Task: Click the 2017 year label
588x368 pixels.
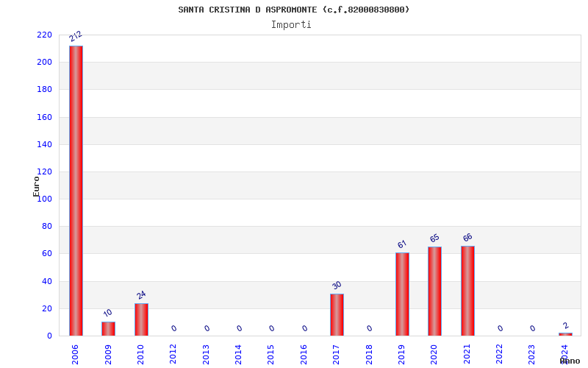Action: 336,355
